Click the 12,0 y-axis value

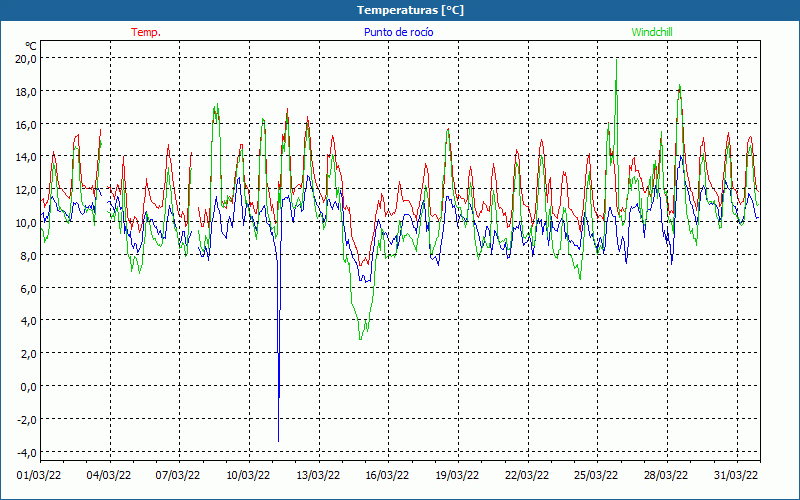tap(26, 190)
